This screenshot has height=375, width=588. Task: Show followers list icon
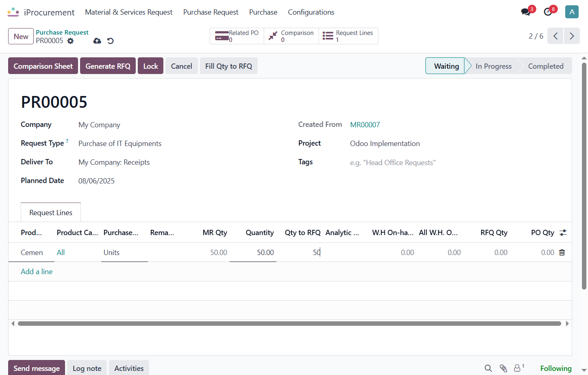[x=519, y=368]
